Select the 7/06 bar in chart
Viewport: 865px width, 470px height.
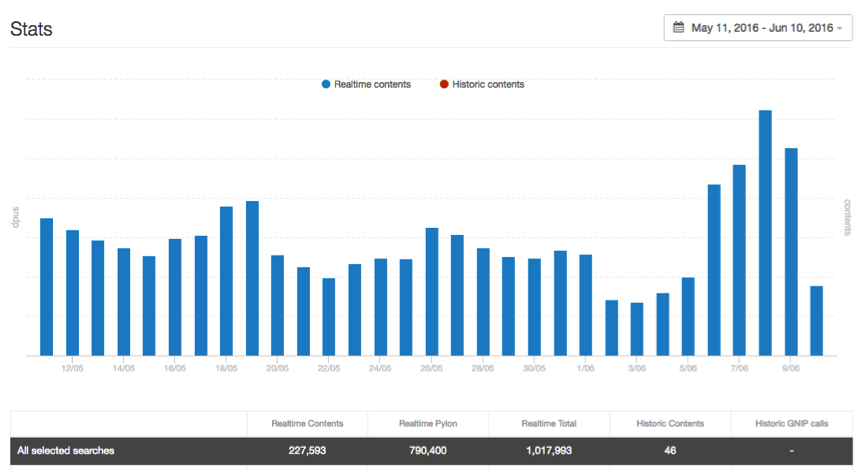click(739, 260)
